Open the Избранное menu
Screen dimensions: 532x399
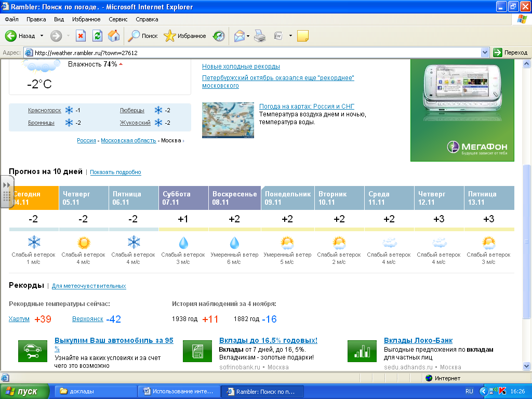tap(86, 19)
